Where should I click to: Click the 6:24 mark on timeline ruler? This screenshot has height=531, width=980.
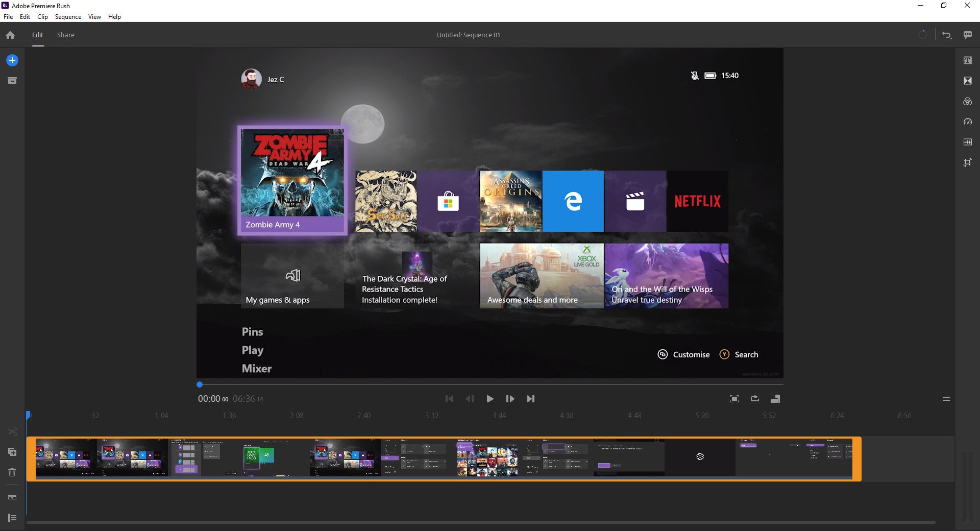coord(837,416)
